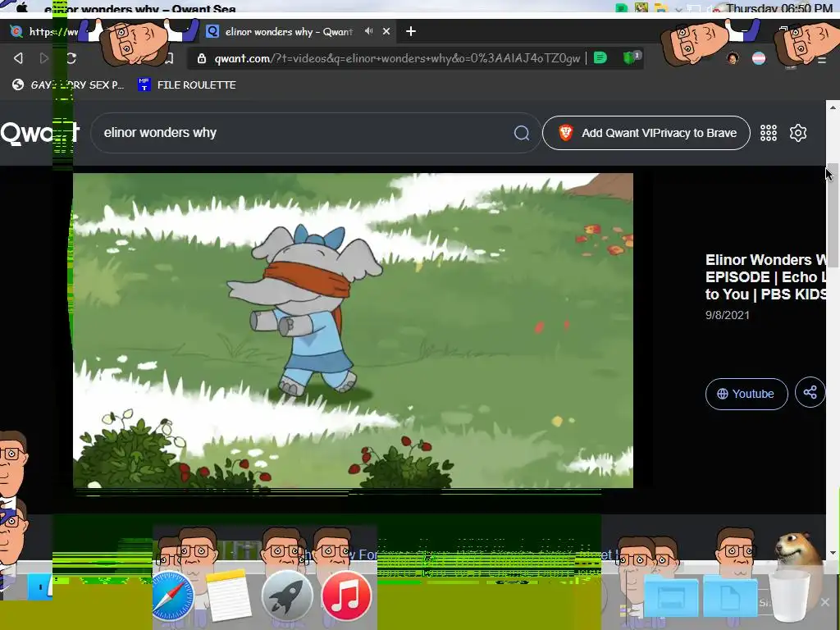
Task: Open the FILE ROULETTE bookmark
Action: (x=187, y=84)
